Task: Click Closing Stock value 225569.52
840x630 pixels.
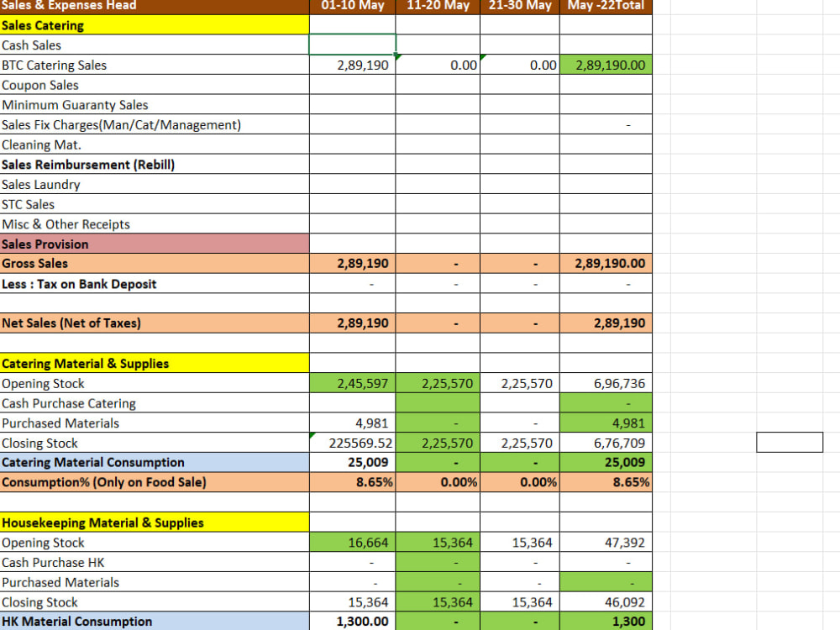Action: tap(353, 443)
